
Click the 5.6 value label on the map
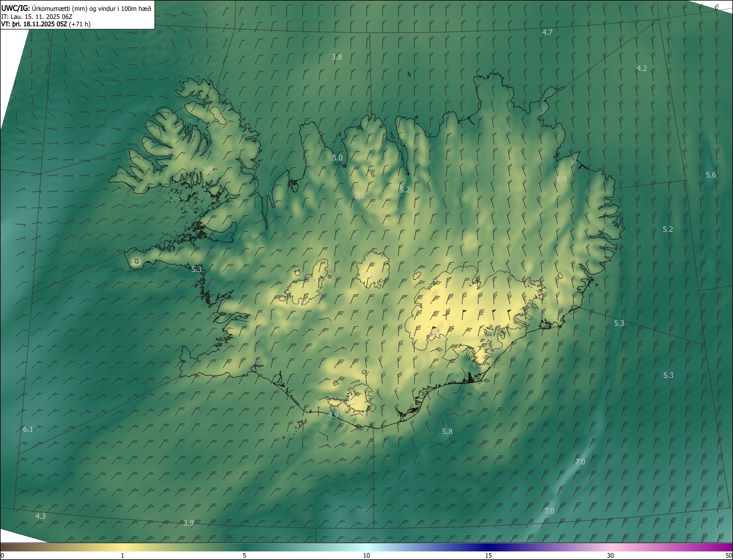tap(711, 175)
